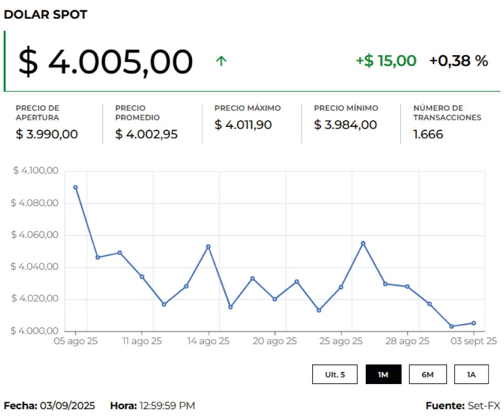Viewport: 504px width, 420px height.
Task: Click the Precio Mínimo value $ 3.984,00
Action: click(x=345, y=125)
